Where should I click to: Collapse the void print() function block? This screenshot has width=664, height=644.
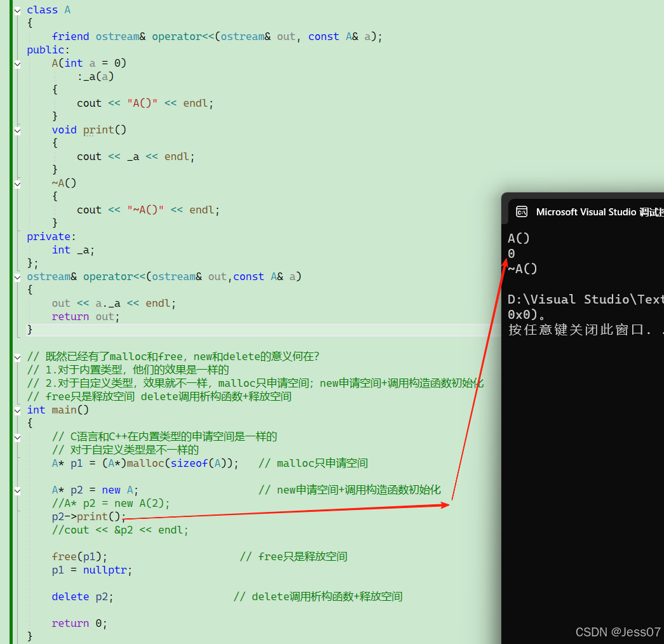[x=17, y=131]
